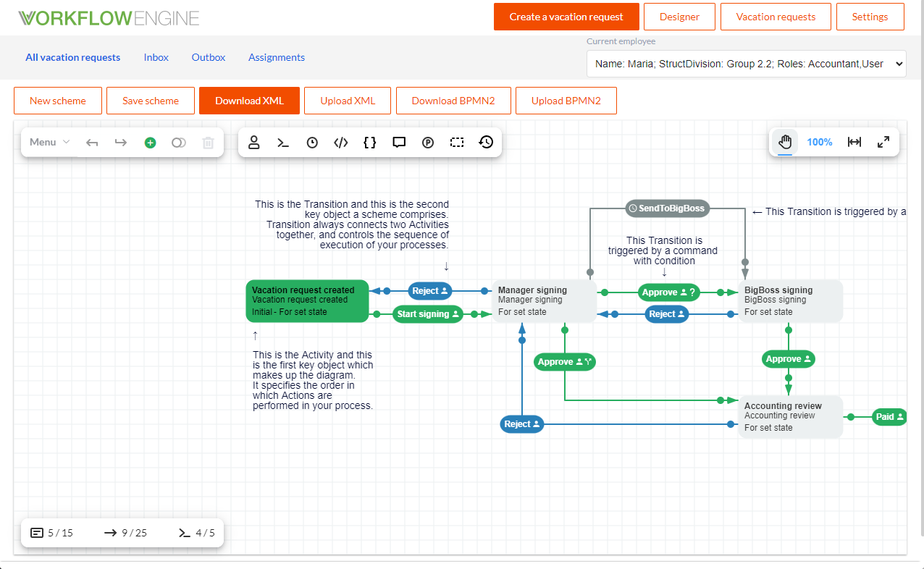Screen dimensions: 924x569
Task: Click the Upload BPMN2 button
Action: tap(566, 101)
